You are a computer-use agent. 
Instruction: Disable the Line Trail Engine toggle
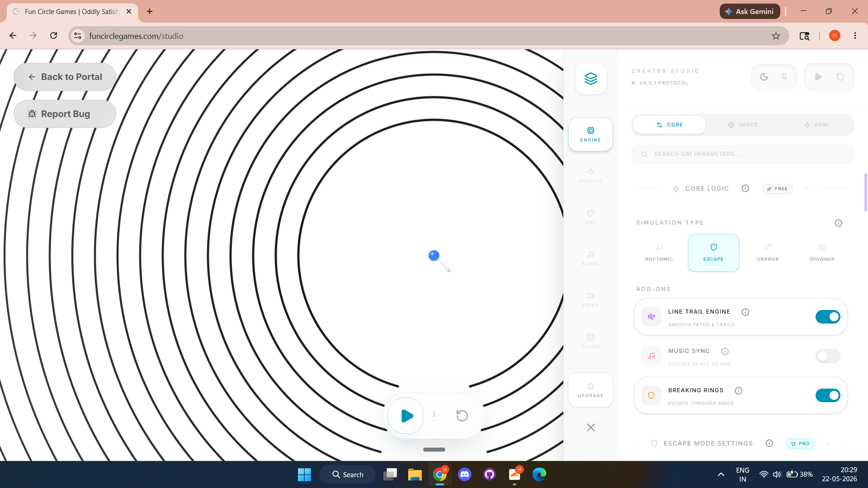click(828, 317)
